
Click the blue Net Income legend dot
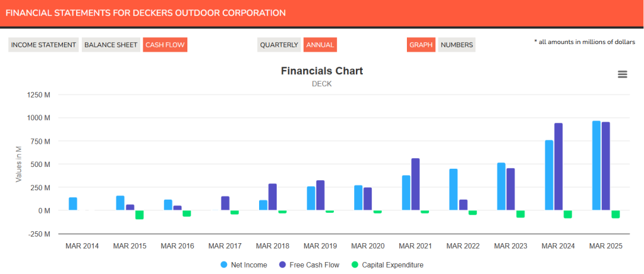point(225,265)
